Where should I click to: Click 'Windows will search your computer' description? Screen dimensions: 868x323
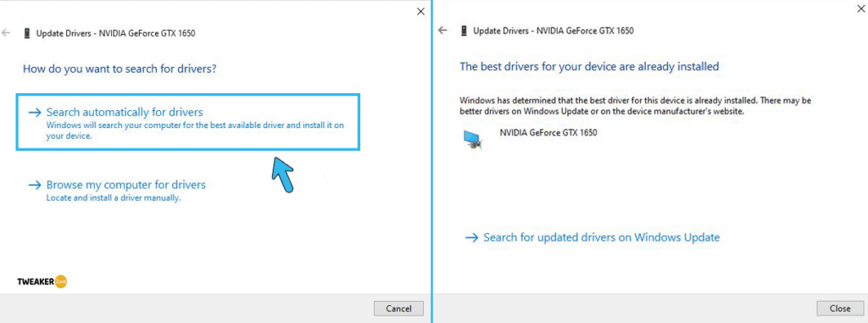coord(195,131)
